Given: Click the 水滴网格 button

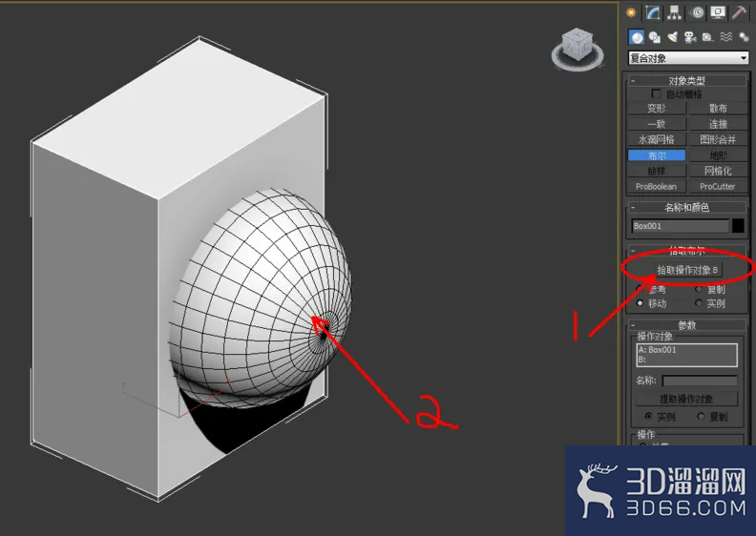Looking at the screenshot, I should pyautogui.click(x=656, y=139).
